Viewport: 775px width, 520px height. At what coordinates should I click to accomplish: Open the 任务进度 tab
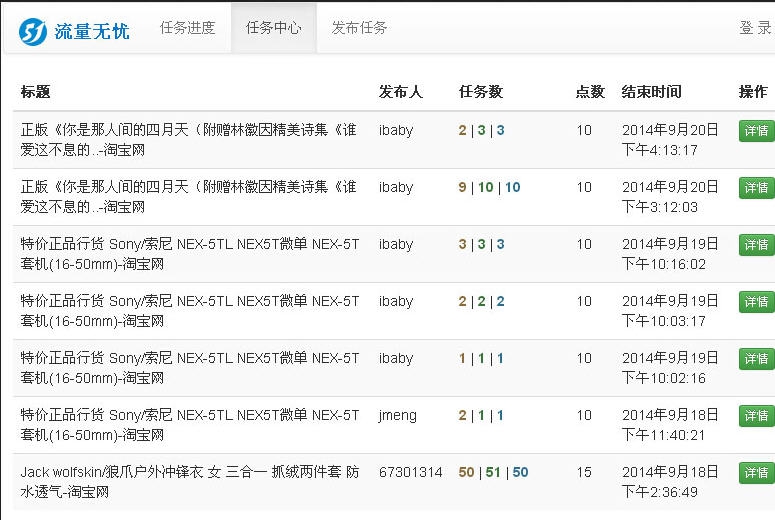tap(187, 28)
